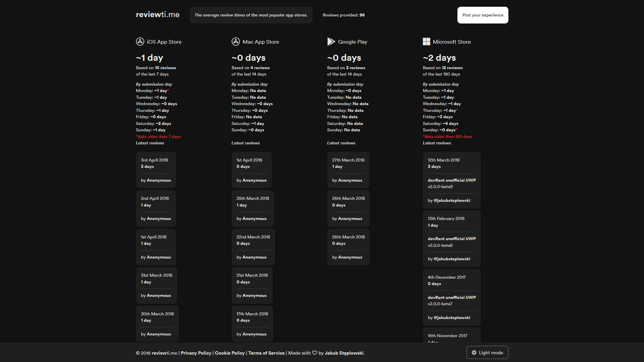Click the Jakub Stęplowski author link
The height and width of the screenshot is (362, 644).
(x=344, y=353)
